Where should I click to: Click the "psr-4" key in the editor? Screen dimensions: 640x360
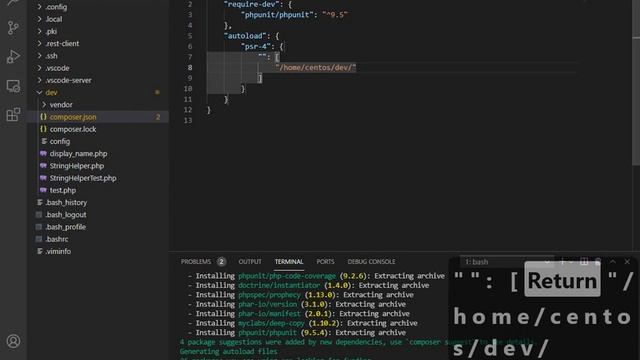point(256,47)
